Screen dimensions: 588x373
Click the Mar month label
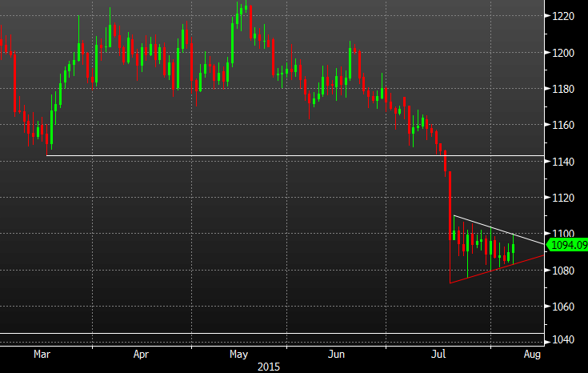pyautogui.click(x=42, y=354)
